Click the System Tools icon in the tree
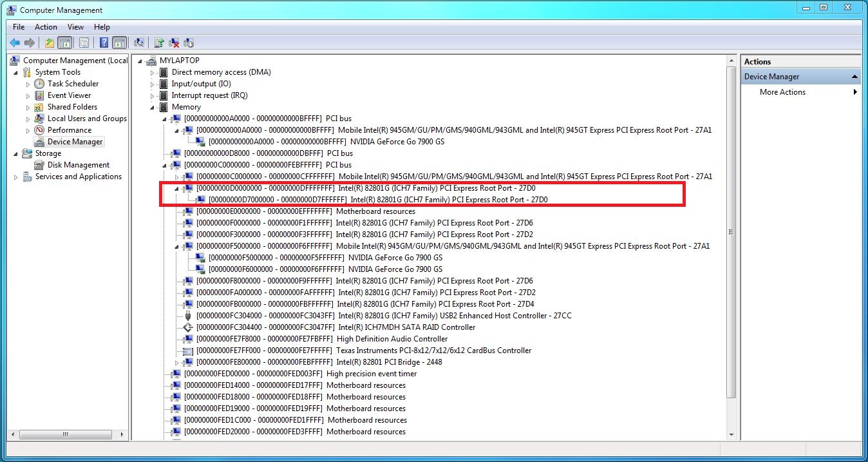This screenshot has height=462, width=868. (x=27, y=72)
